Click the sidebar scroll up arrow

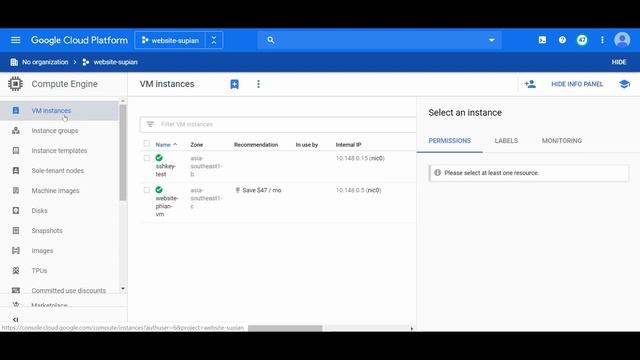pyautogui.click(x=123, y=101)
